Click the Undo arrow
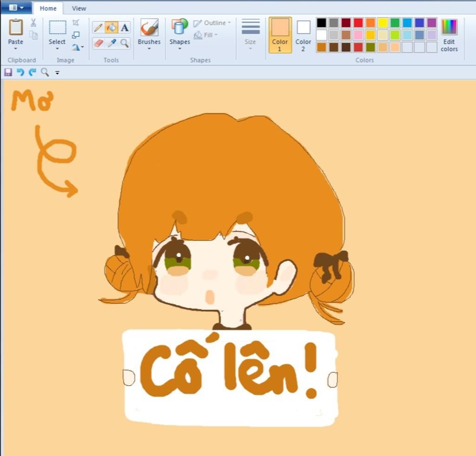Image resolution: width=476 pixels, height=456 pixels. coord(20,72)
